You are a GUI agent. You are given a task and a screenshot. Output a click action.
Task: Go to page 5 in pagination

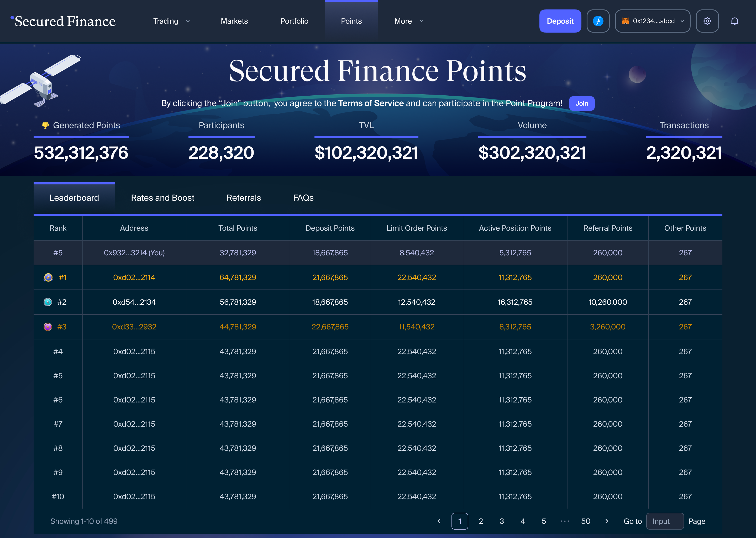pos(543,521)
